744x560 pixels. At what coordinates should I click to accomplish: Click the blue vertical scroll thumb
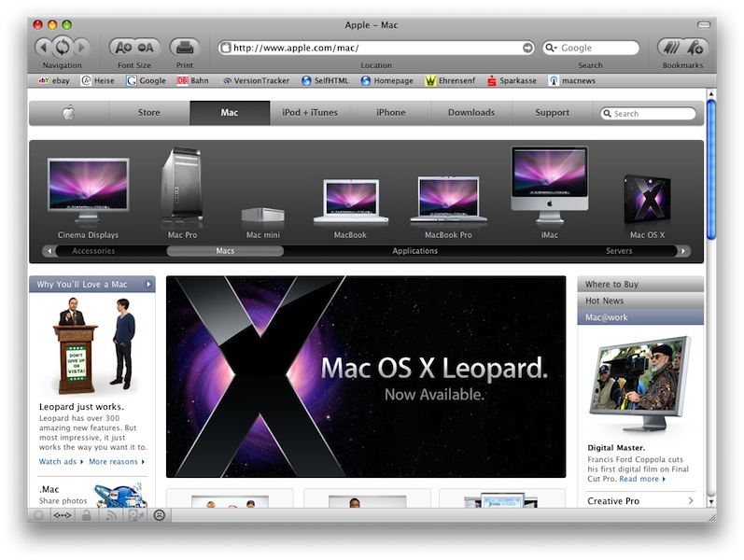(710, 170)
